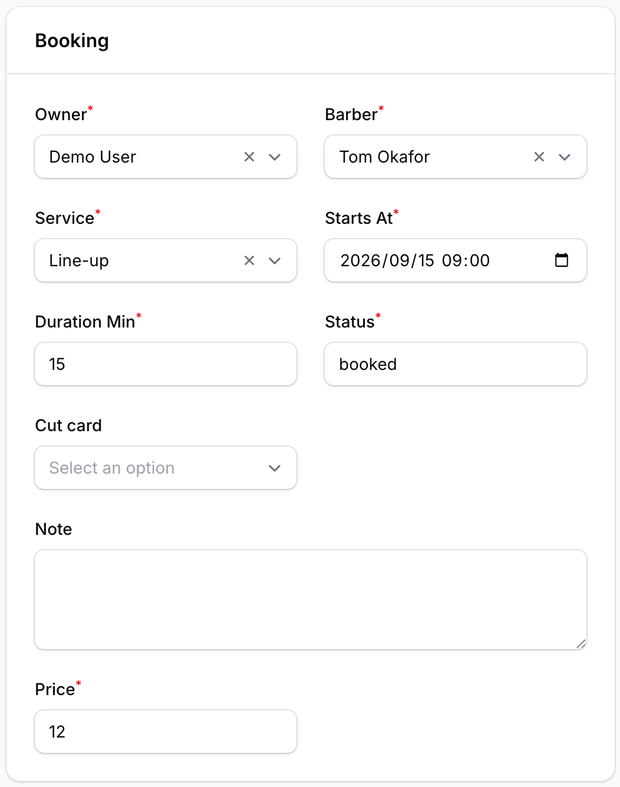Clear the Owner selection Demo User
The image size is (620, 787).
tap(249, 157)
